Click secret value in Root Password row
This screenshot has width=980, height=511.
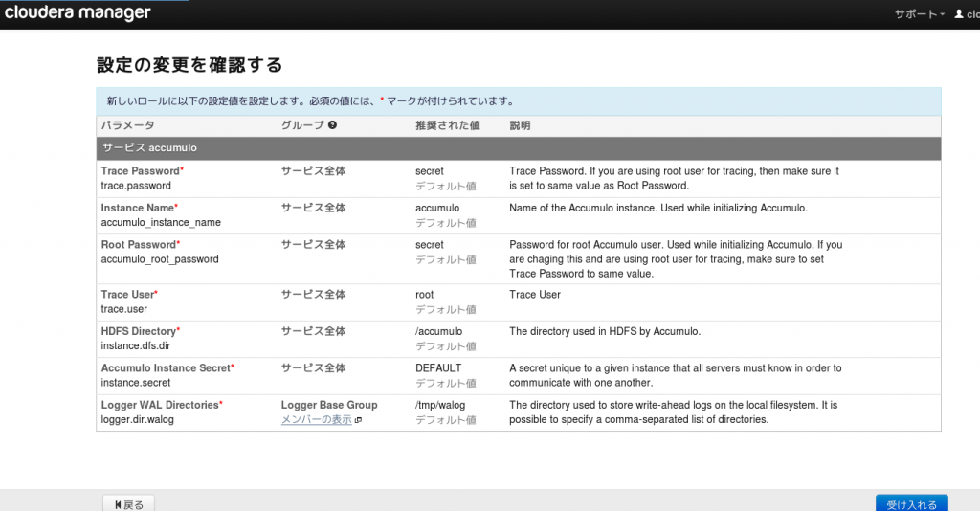pos(430,245)
